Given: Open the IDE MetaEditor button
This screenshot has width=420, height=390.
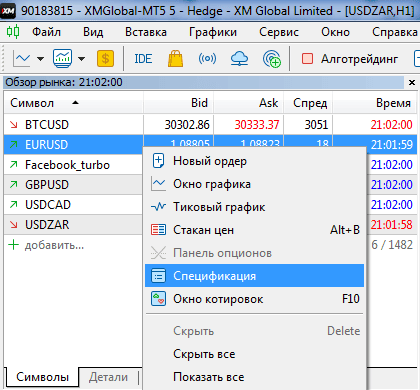Looking at the screenshot, I should pos(143,59).
